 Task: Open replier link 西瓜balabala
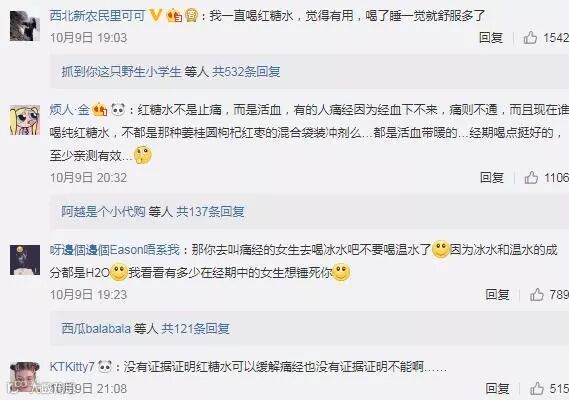click(96, 329)
